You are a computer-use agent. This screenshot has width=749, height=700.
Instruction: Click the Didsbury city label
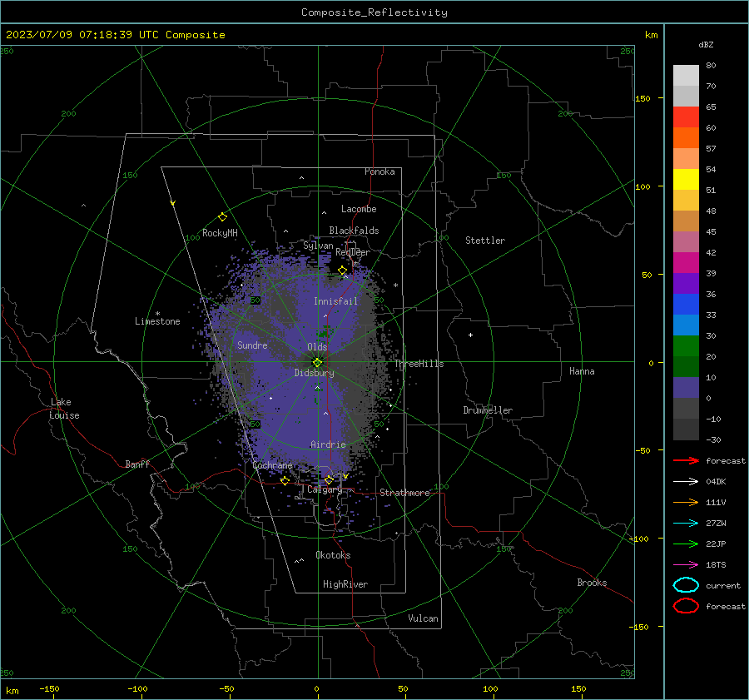pyautogui.click(x=315, y=373)
